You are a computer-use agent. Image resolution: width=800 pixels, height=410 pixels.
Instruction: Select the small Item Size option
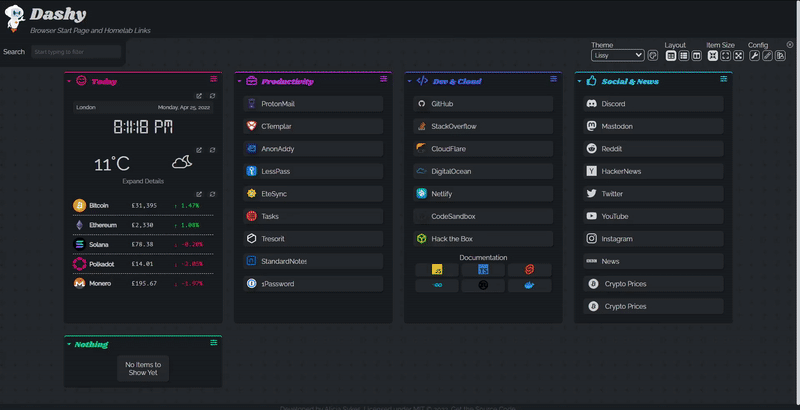[x=713, y=56]
